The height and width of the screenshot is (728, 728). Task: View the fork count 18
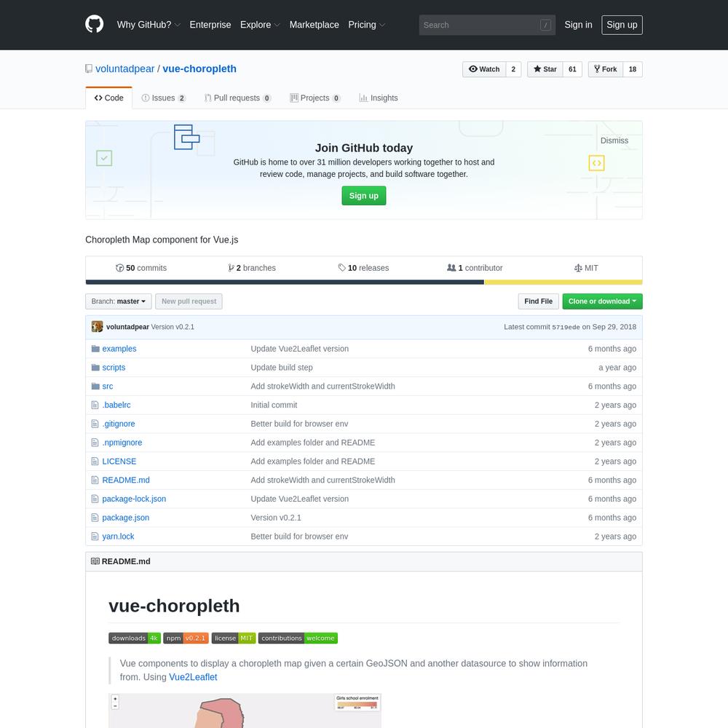(x=633, y=69)
